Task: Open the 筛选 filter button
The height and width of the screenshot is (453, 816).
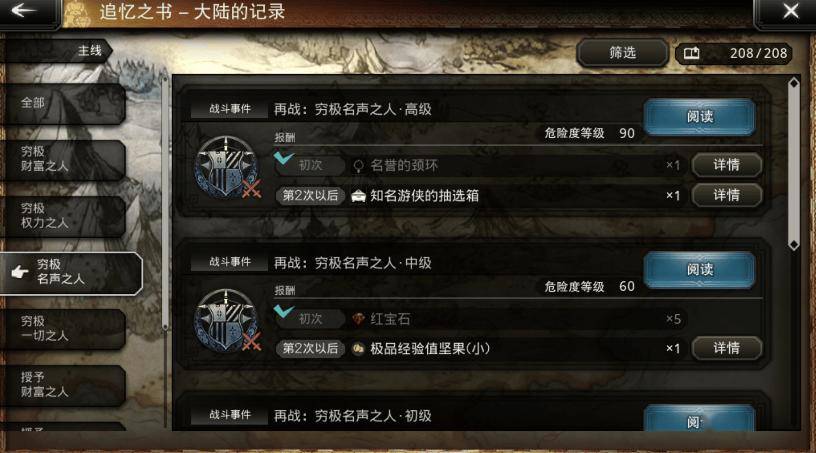Action: click(x=622, y=53)
